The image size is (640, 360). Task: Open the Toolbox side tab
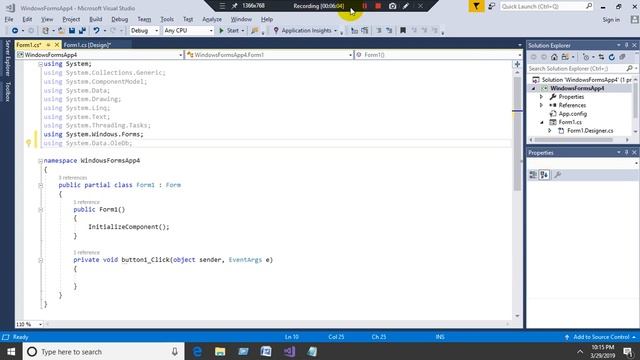(7, 91)
